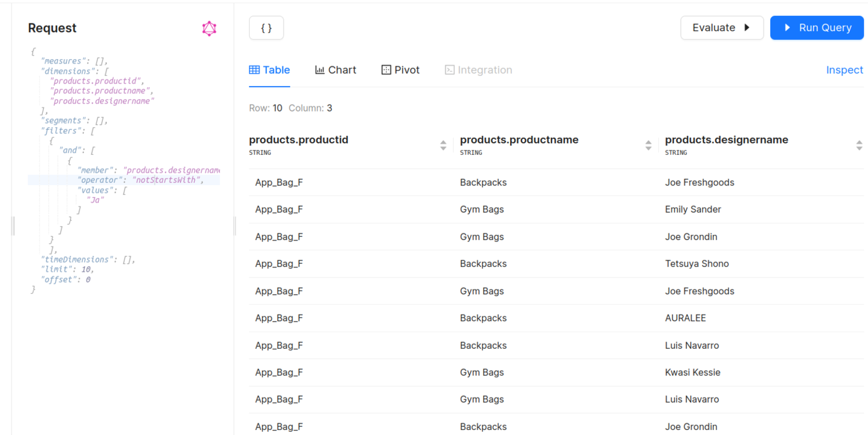The height and width of the screenshot is (435, 868).
Task: Click Gym Bags in Kwasi Kessie row
Action: click(482, 372)
